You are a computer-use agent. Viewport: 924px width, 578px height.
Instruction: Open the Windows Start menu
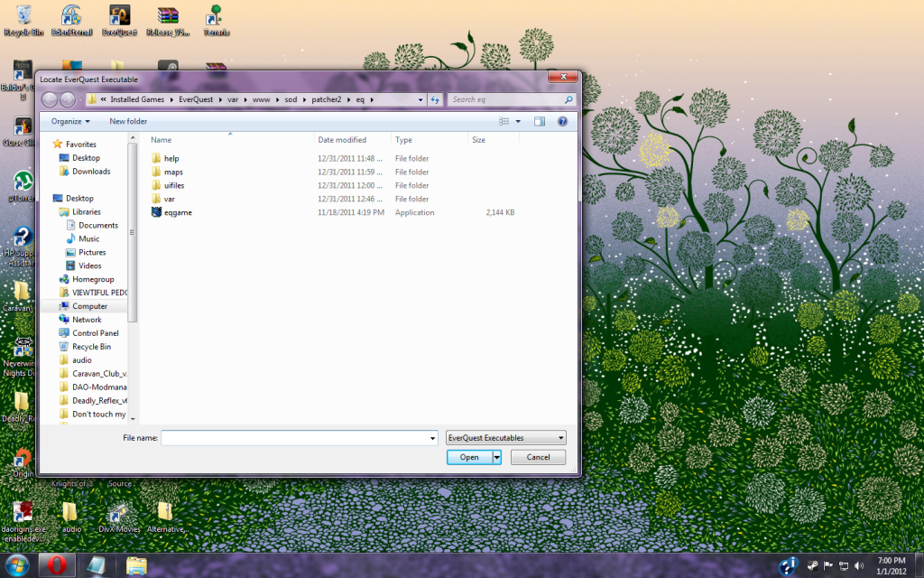tap(17, 565)
